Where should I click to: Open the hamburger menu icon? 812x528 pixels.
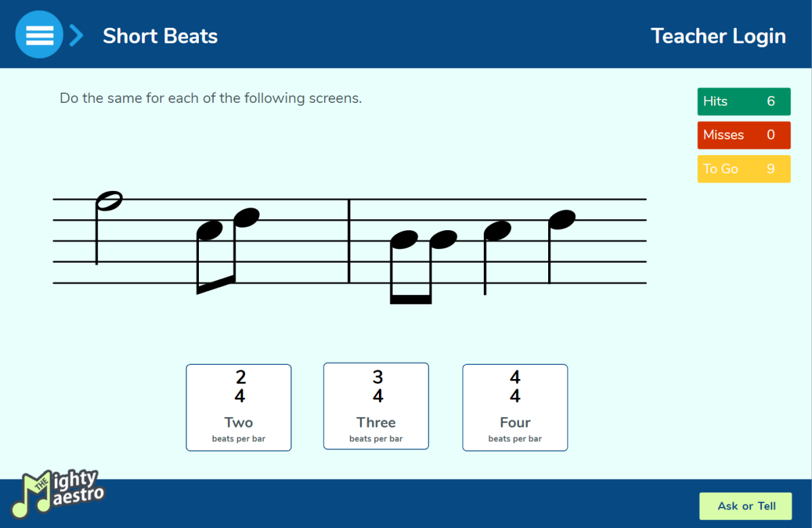(39, 34)
